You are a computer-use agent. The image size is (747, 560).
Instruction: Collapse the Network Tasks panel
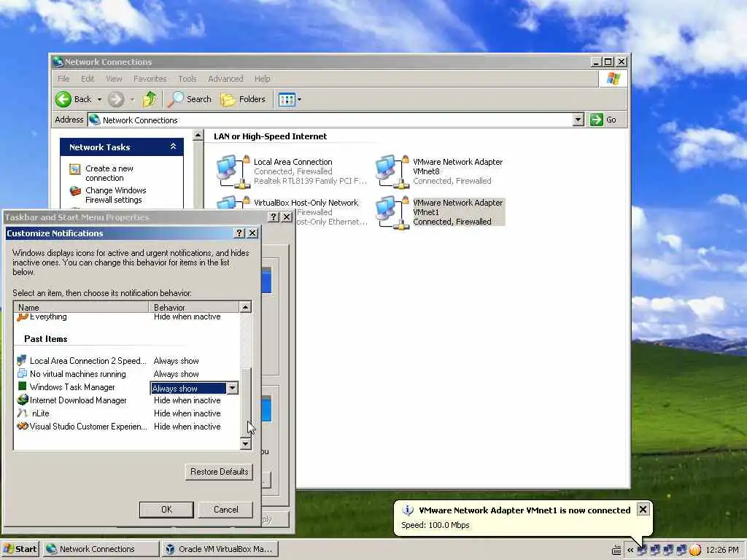pos(174,146)
